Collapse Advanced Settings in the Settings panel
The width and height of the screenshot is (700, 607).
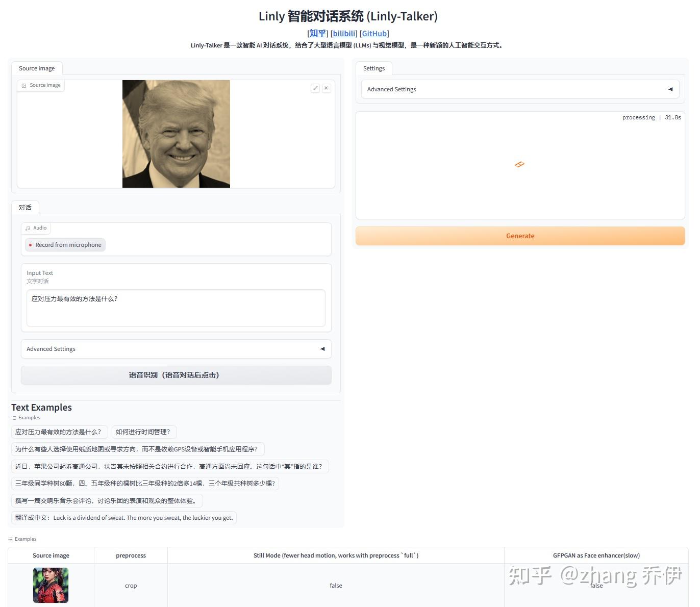(670, 89)
